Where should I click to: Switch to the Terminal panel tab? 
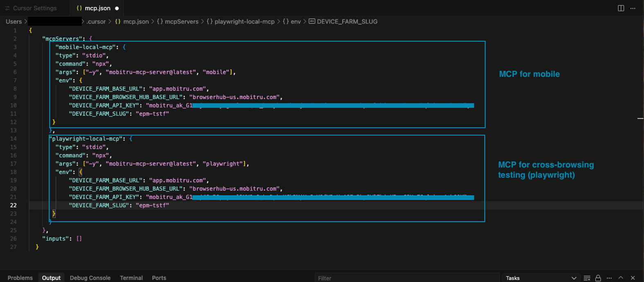(x=131, y=278)
